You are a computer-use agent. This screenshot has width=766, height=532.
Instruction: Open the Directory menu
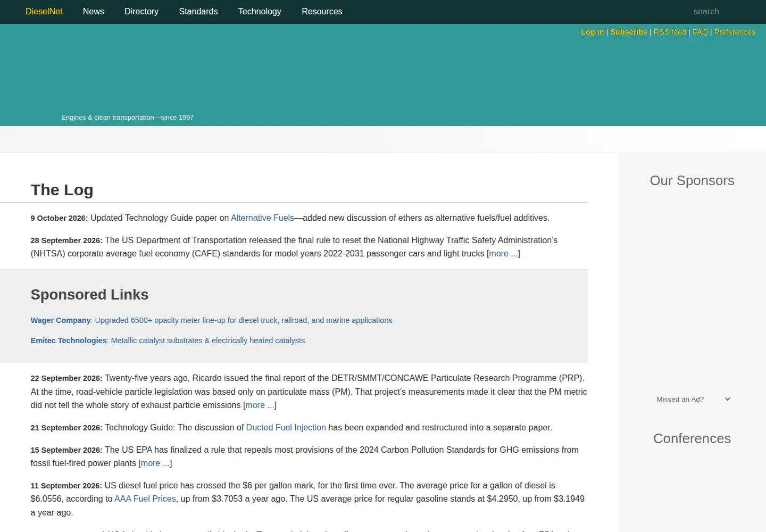pyautogui.click(x=141, y=11)
